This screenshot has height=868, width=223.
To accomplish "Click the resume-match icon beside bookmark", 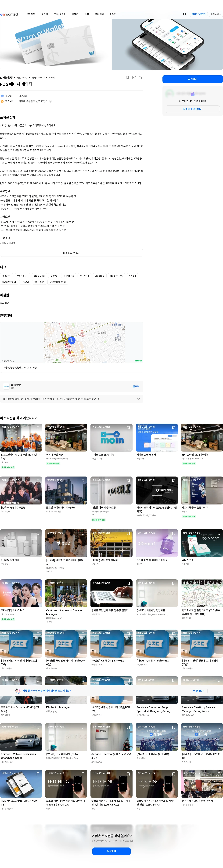I will (134, 78).
